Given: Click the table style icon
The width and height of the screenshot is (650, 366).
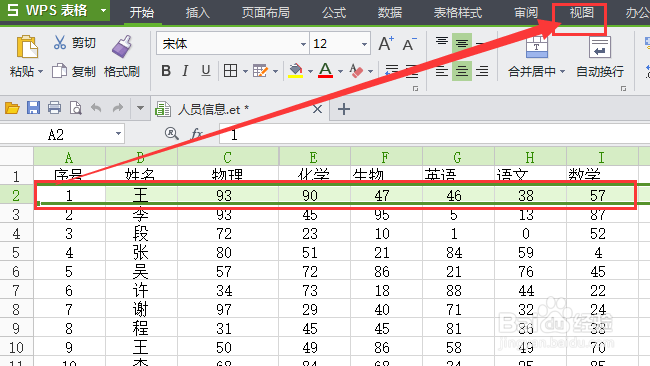Looking at the screenshot, I should tap(260, 71).
